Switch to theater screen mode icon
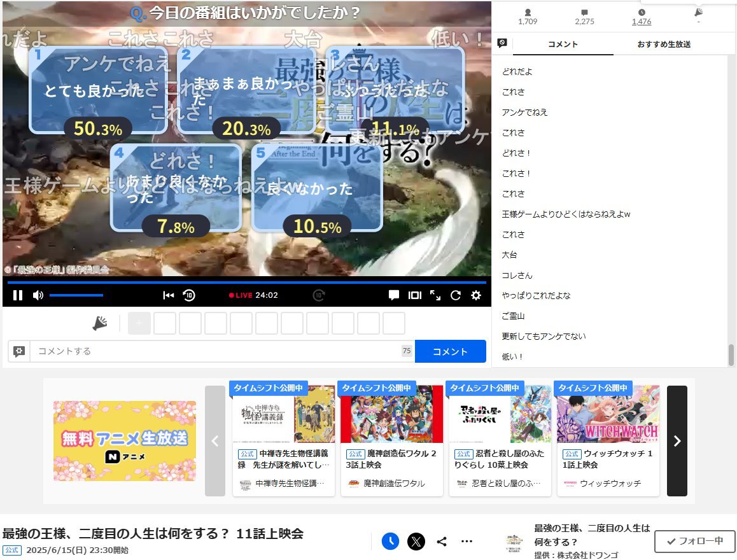Image resolution: width=737 pixels, height=560 pixels. 414,295
